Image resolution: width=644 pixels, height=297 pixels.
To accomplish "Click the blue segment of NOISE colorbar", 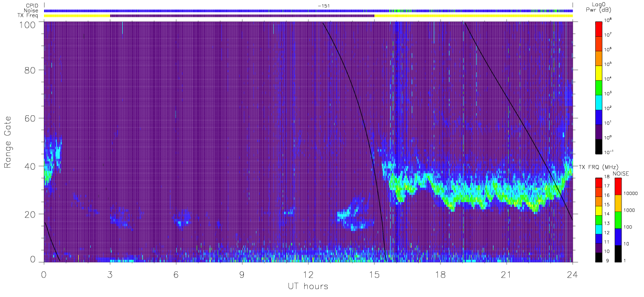I will pyautogui.click(x=617, y=236).
